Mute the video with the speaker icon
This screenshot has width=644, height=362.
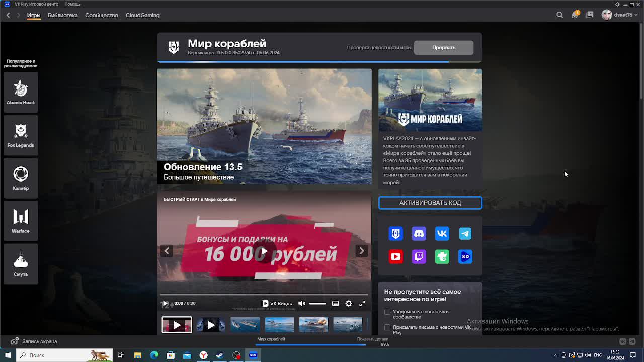tap(302, 303)
